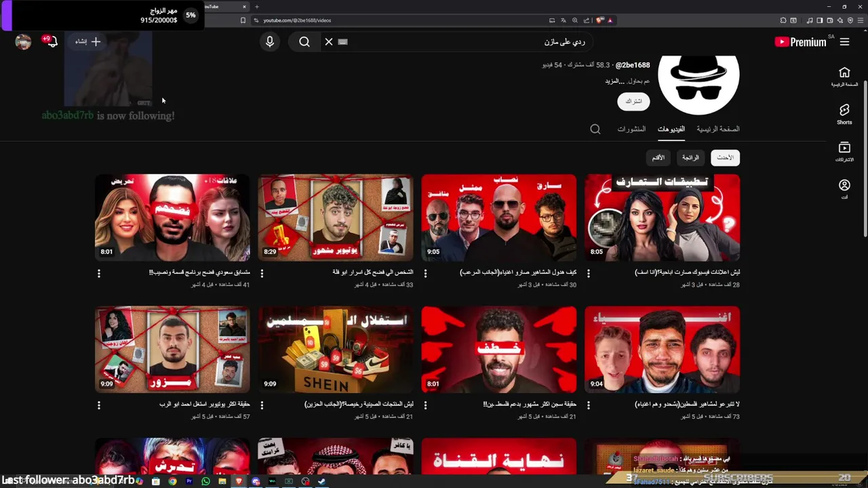The height and width of the screenshot is (488, 868).
Task: Open Premiere Pro from the taskbar
Action: pyautogui.click(x=189, y=481)
